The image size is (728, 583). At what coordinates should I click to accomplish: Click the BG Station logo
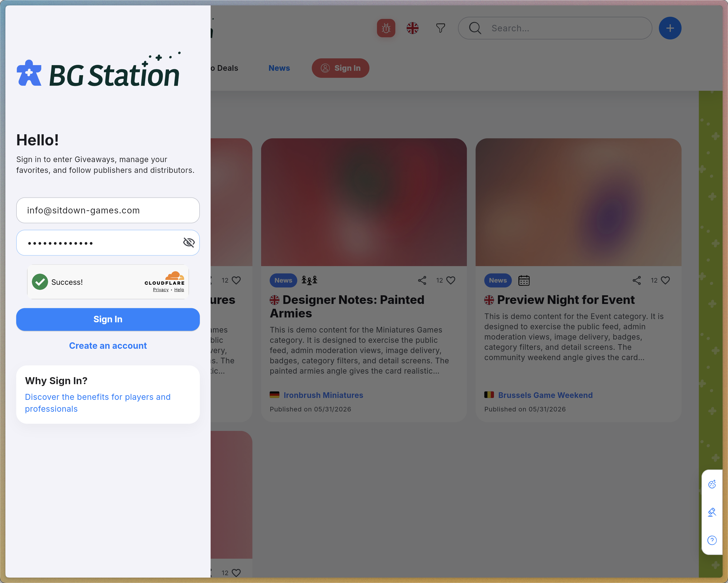point(99,69)
